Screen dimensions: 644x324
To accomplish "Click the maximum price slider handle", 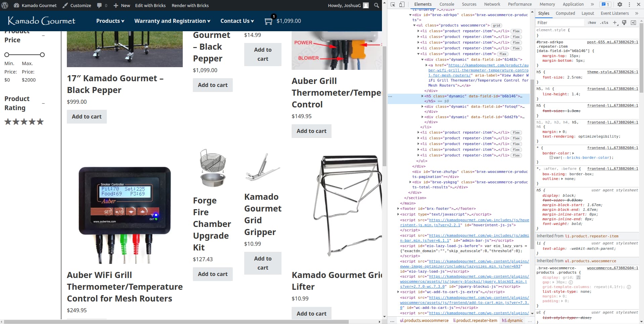I will click(x=42, y=55).
